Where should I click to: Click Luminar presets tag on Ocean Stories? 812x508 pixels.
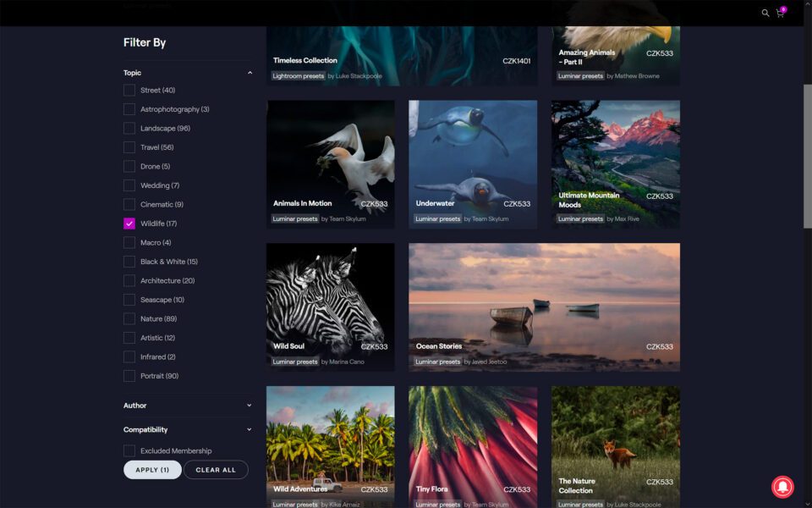point(437,362)
